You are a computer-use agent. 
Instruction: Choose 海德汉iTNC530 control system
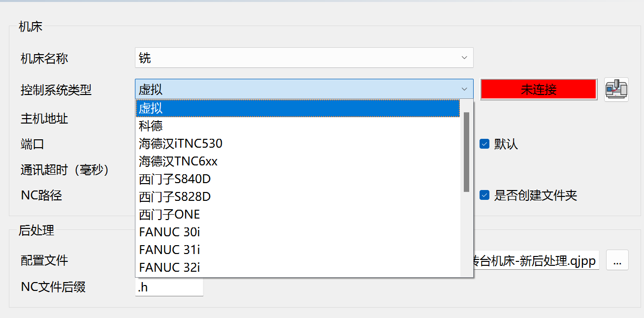coord(298,144)
